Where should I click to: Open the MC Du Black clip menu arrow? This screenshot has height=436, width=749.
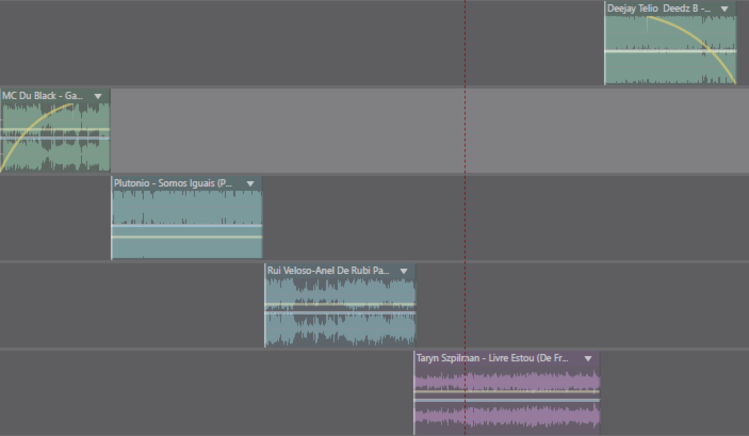point(98,96)
